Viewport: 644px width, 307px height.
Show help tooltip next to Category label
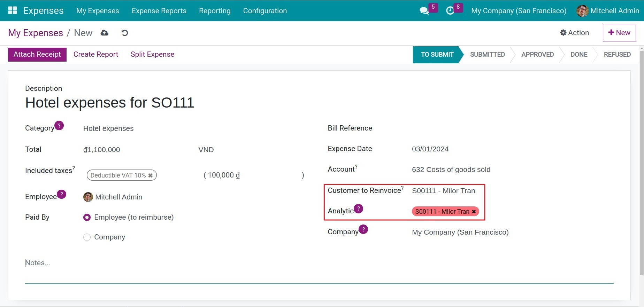click(x=59, y=126)
